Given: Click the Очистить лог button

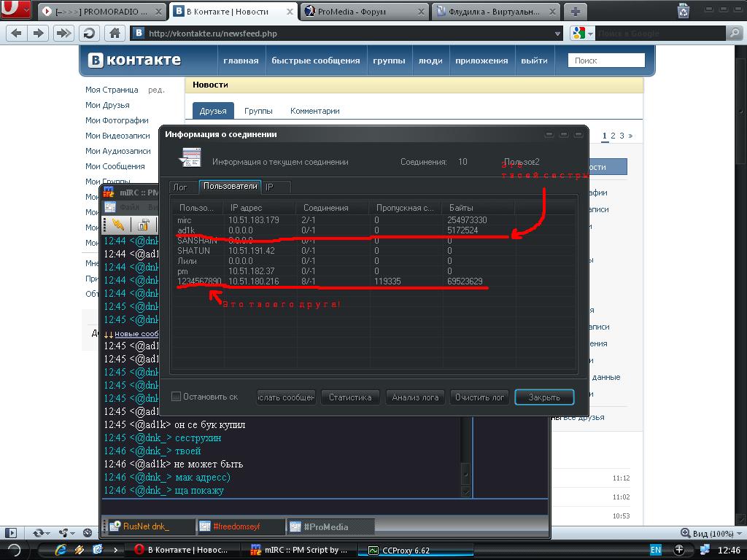Looking at the screenshot, I should [479, 397].
